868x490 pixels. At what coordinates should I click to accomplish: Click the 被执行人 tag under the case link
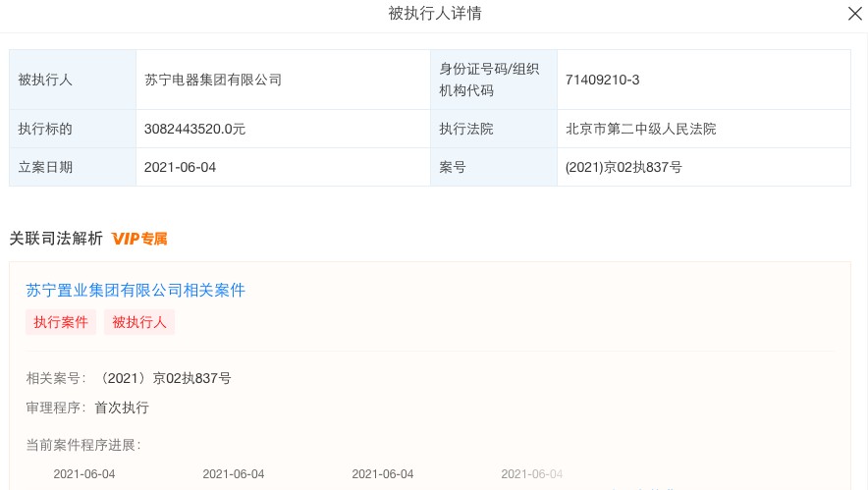[x=139, y=322]
